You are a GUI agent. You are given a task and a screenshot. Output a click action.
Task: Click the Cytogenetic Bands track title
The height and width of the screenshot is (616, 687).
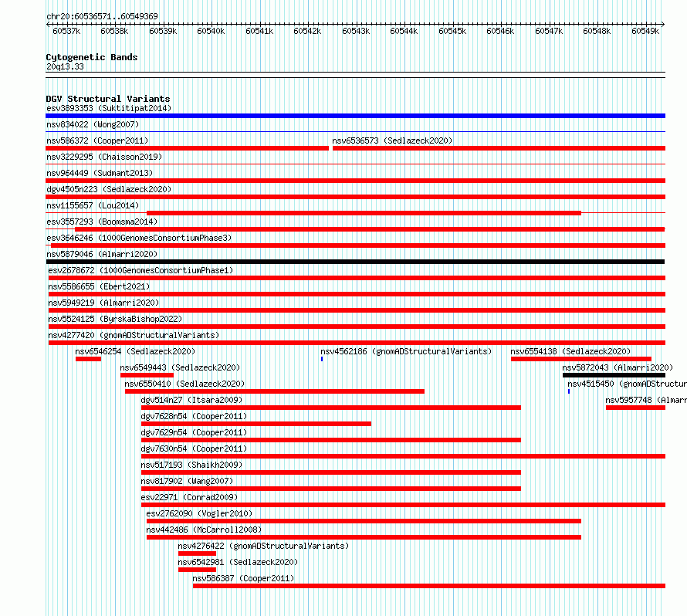tap(92, 57)
